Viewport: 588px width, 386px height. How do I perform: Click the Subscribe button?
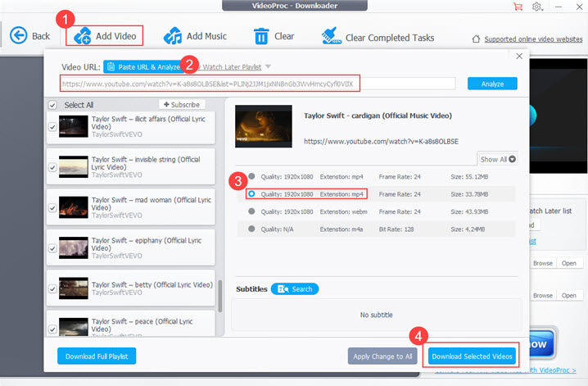[x=182, y=105]
